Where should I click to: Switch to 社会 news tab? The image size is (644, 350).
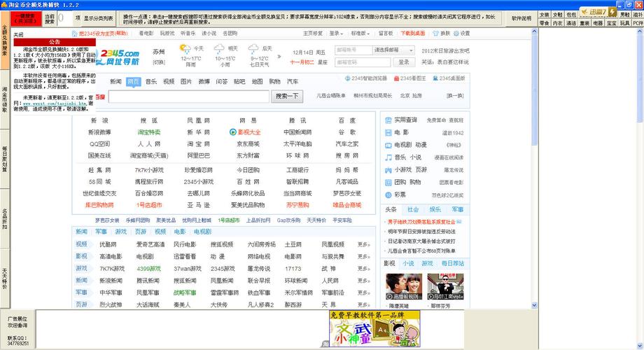coord(413,209)
